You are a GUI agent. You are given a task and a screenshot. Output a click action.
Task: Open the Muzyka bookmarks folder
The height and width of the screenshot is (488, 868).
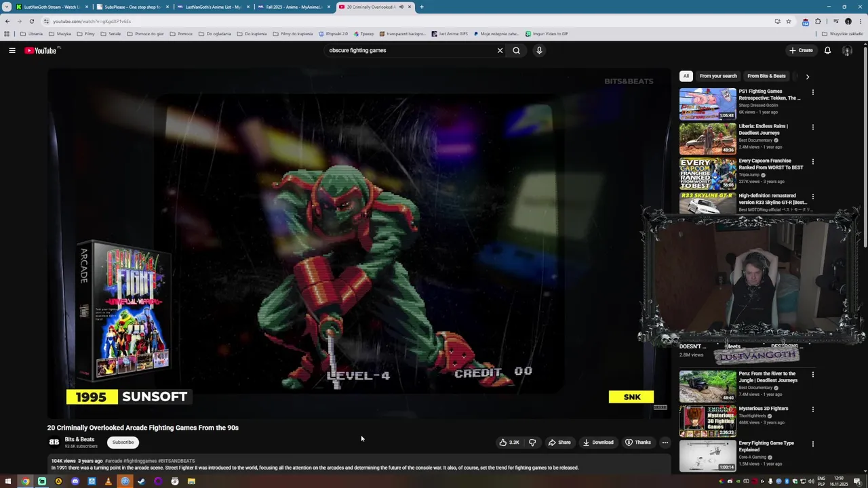pos(60,34)
